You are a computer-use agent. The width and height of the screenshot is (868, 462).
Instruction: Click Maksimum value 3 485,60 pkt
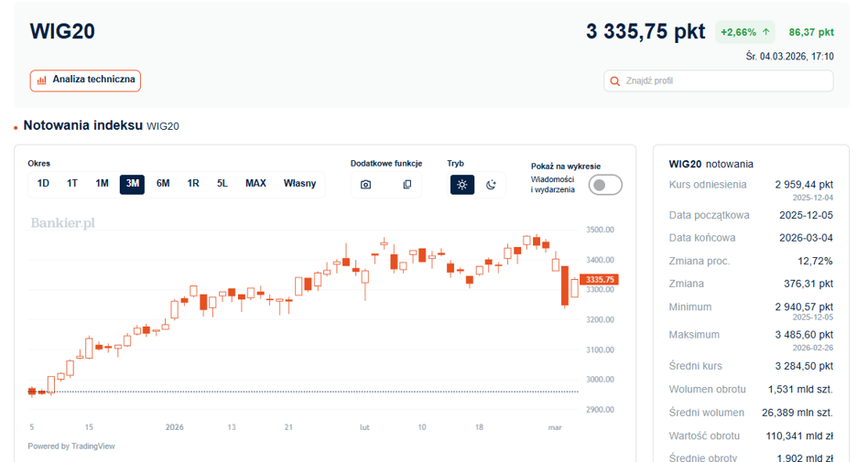804,335
